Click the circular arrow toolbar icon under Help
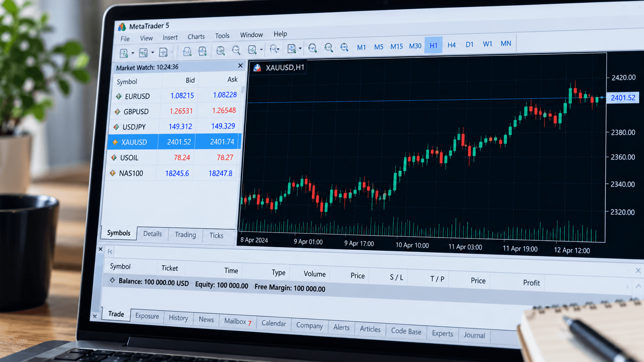This screenshot has width=644, height=362. (x=273, y=49)
